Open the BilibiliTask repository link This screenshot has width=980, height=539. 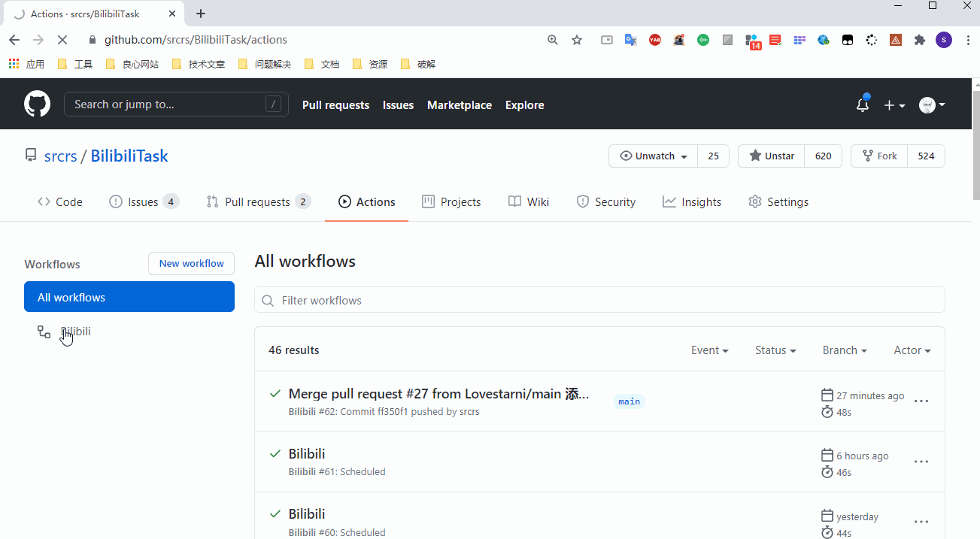click(x=129, y=156)
